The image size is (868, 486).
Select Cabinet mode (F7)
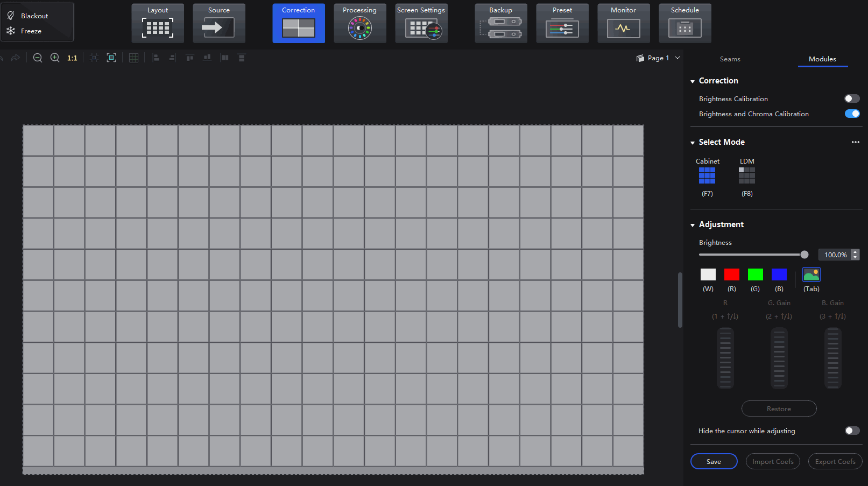tap(707, 175)
